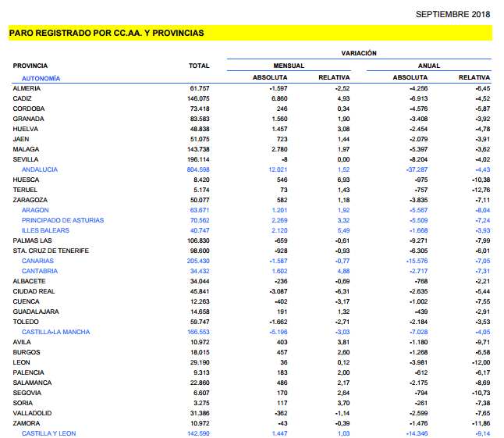The width and height of the screenshot is (504, 438).
Task: Select the SEGOVIA row label
Action: pos(27,393)
